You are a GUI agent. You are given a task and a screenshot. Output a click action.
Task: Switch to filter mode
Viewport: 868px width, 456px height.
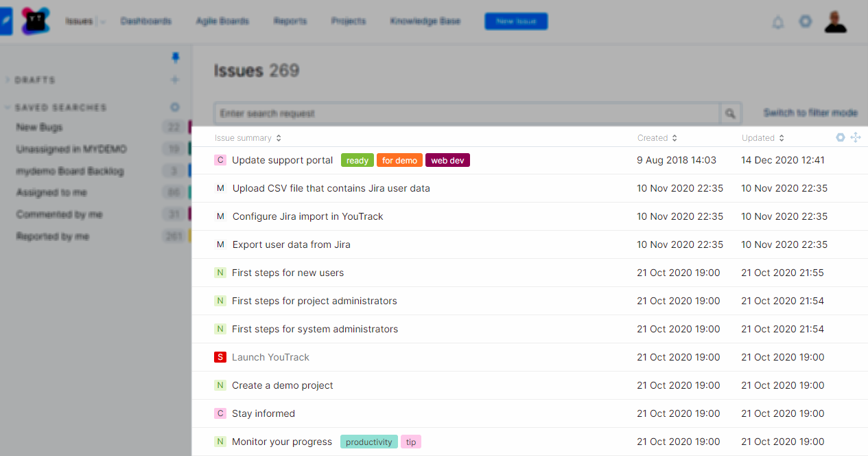click(810, 113)
